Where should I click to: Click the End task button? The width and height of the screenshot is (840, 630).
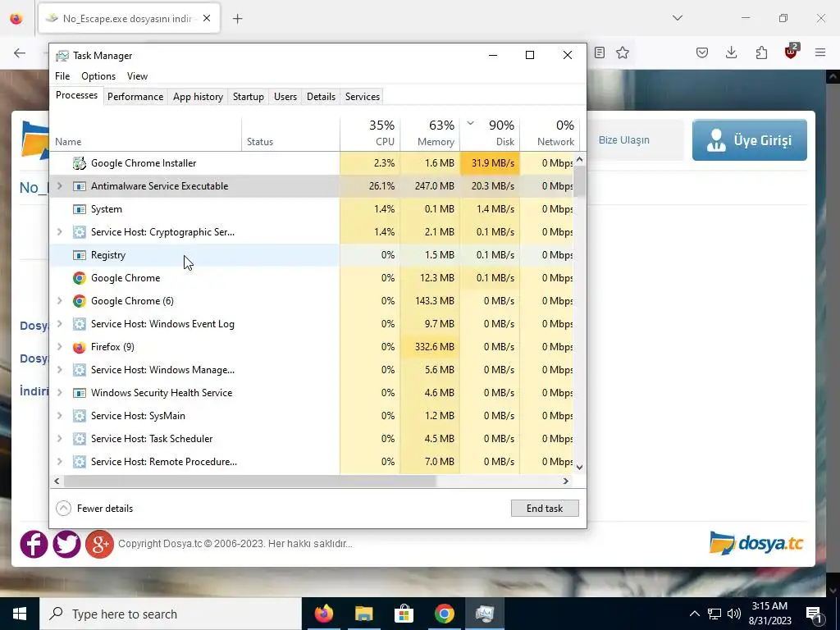coord(545,509)
